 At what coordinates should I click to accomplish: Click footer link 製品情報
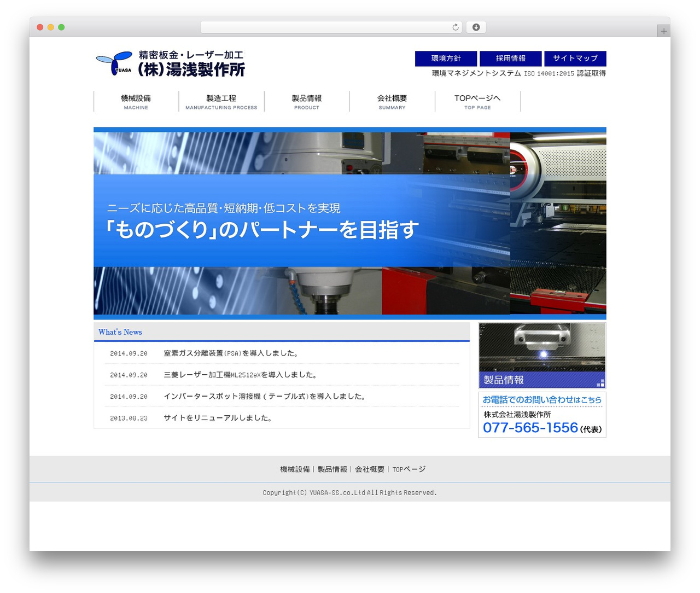(x=332, y=469)
